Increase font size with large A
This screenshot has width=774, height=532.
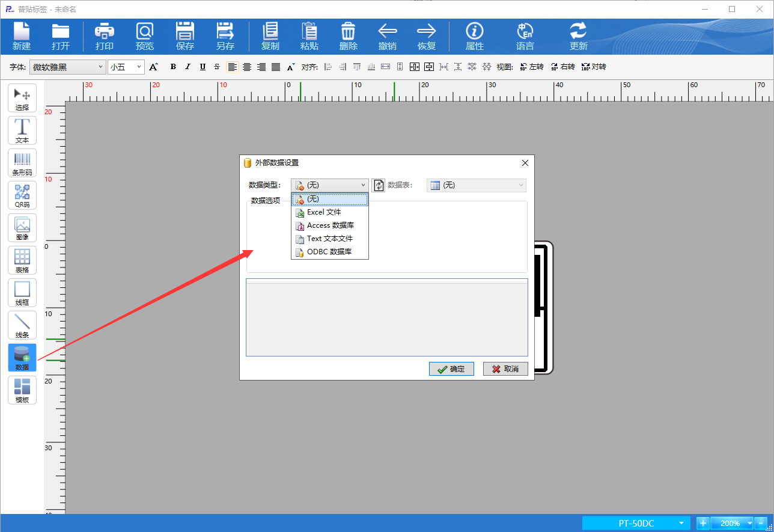[x=154, y=67]
